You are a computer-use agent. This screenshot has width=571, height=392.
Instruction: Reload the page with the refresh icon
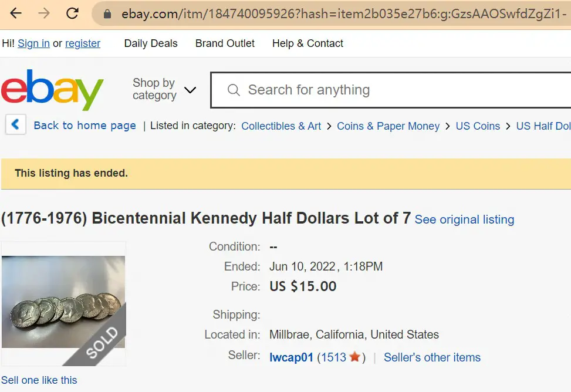tap(72, 13)
